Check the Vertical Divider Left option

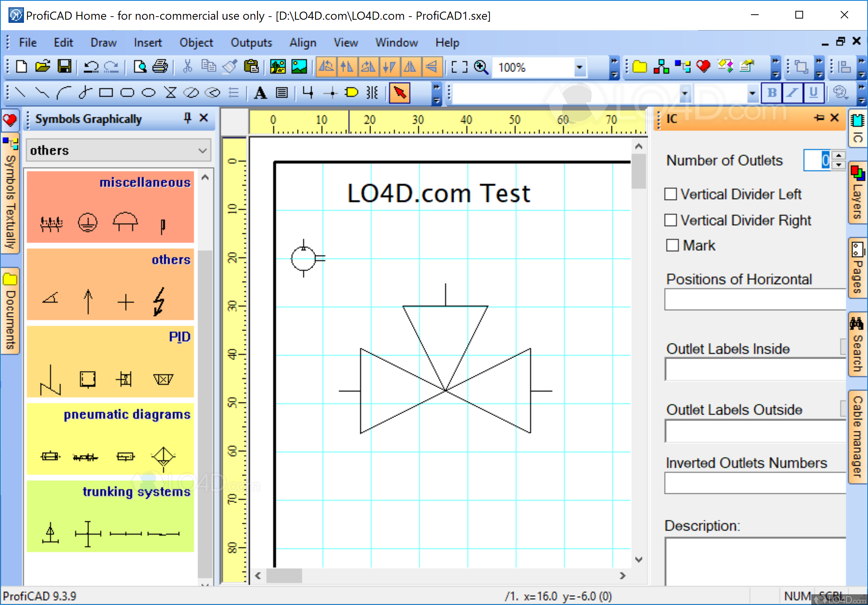click(671, 194)
